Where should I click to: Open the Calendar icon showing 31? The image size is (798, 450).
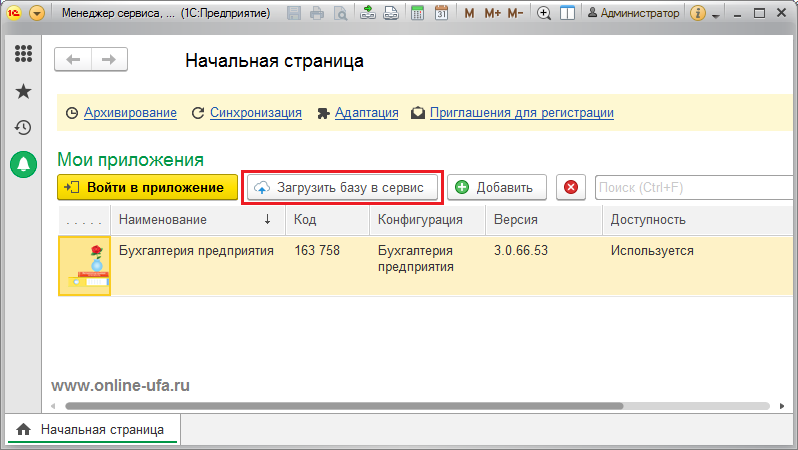pyautogui.click(x=441, y=13)
